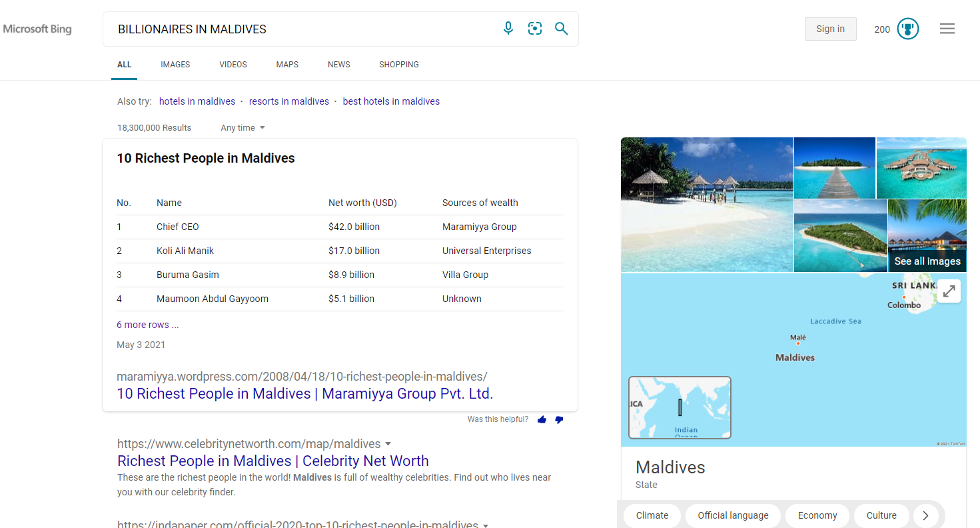
Task: Click the Net worth (USD) column header
Action: 362,203
